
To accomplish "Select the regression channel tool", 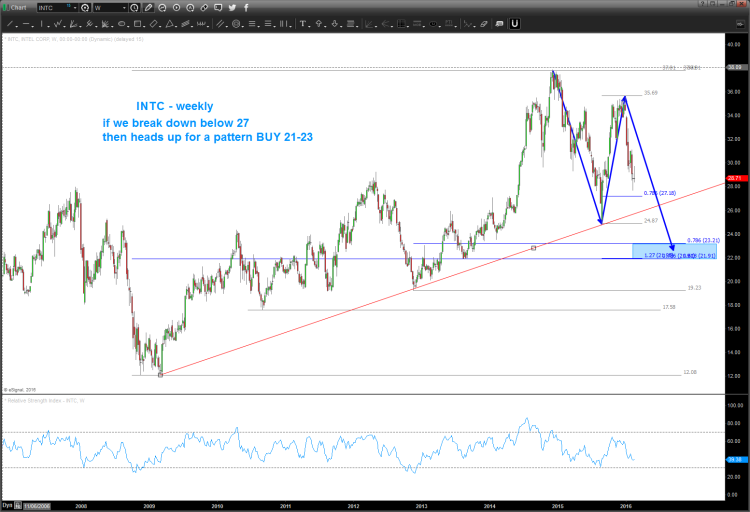I will (x=186, y=23).
